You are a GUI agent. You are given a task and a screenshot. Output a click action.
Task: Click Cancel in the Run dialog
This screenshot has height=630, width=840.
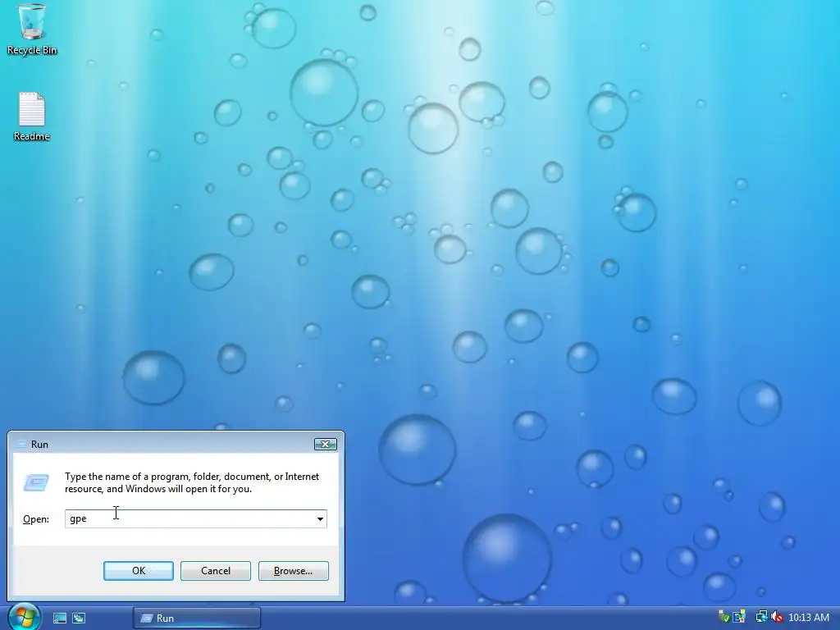click(216, 571)
